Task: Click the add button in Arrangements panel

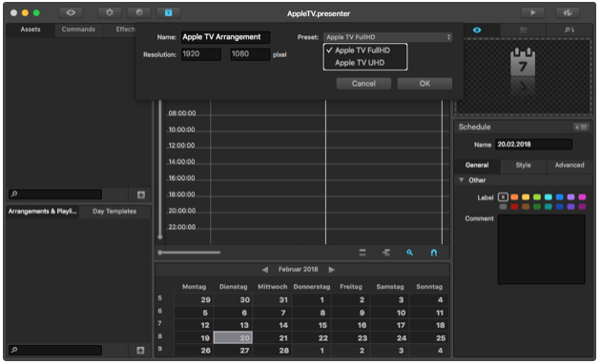Action: pos(140,351)
